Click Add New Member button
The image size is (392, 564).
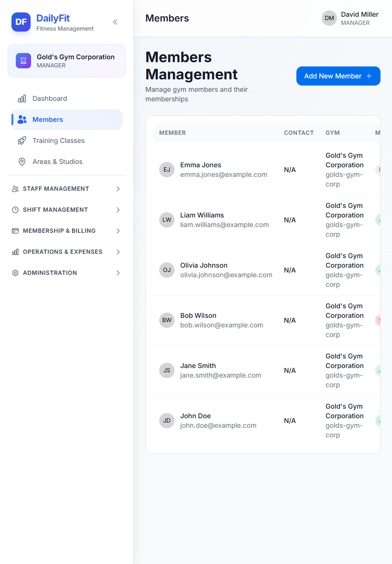pyautogui.click(x=338, y=76)
